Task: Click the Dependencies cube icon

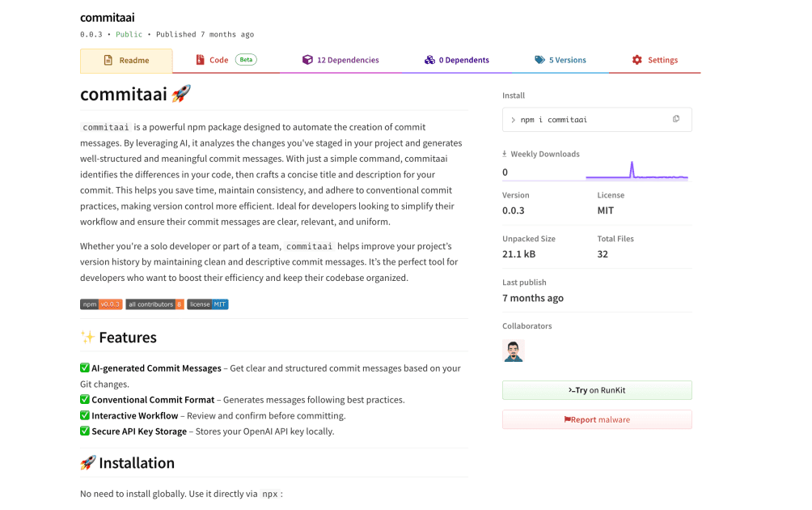Action: [307, 60]
